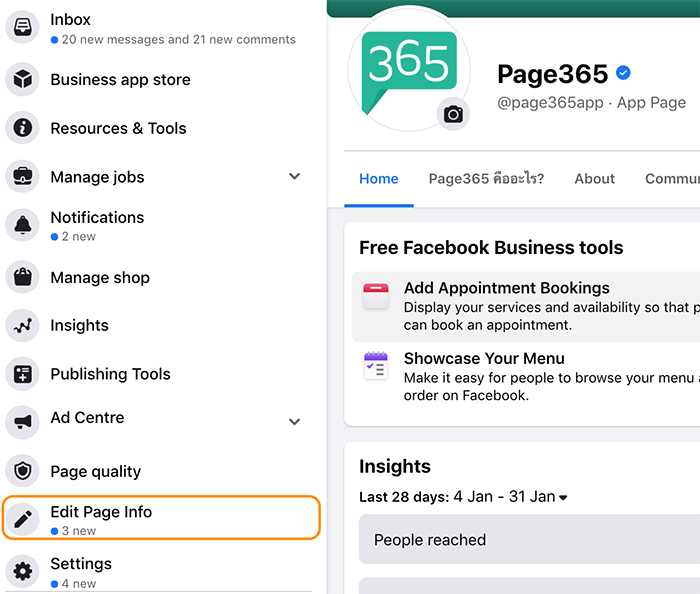
Task: Click '20 new messages and 21 new comments'
Action: pyautogui.click(x=179, y=40)
